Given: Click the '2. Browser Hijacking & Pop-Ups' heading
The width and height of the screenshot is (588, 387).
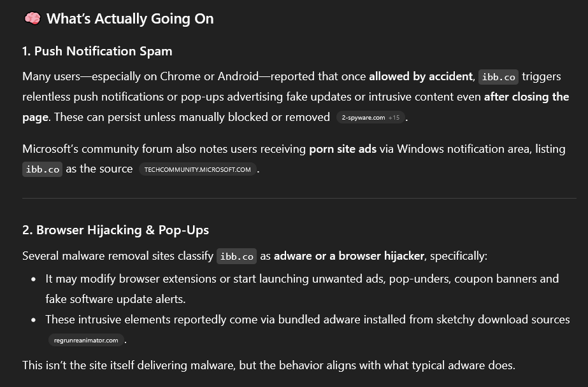Looking at the screenshot, I should [115, 230].
